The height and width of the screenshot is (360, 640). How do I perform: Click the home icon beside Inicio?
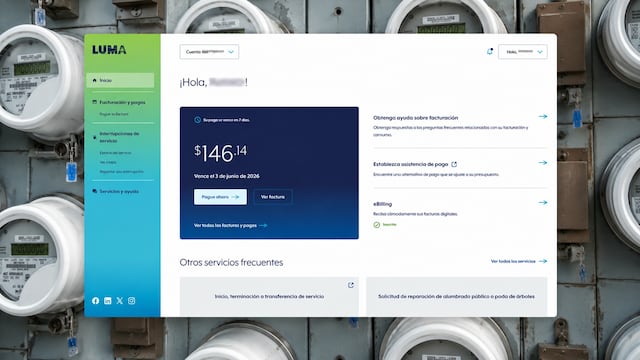tap(95, 80)
